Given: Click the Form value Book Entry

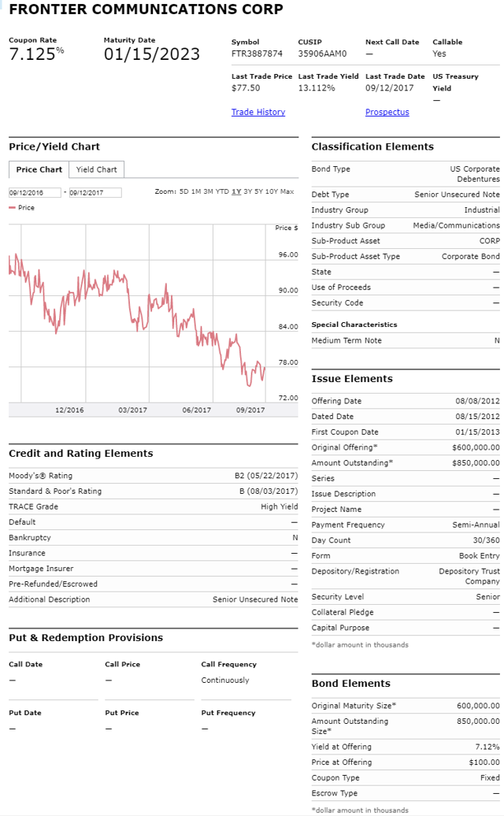Looking at the screenshot, I should 479,556.
